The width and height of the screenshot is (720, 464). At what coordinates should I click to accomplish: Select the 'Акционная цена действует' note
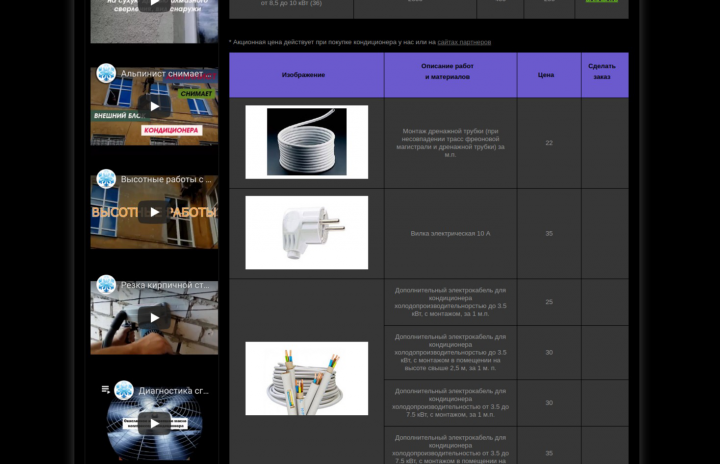click(x=360, y=42)
